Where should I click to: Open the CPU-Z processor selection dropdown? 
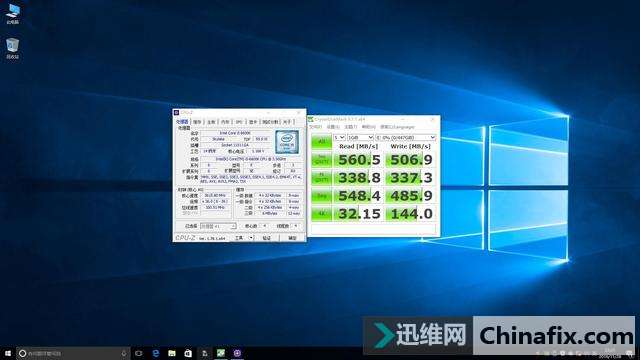(x=218, y=226)
